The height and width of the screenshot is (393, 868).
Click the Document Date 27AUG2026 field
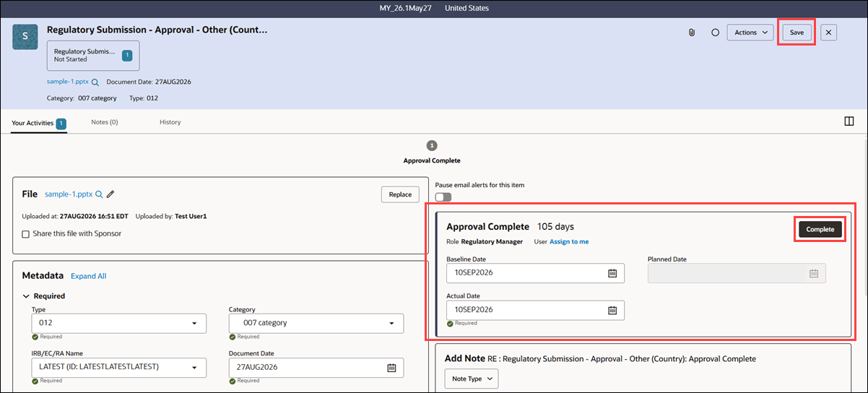click(316, 367)
